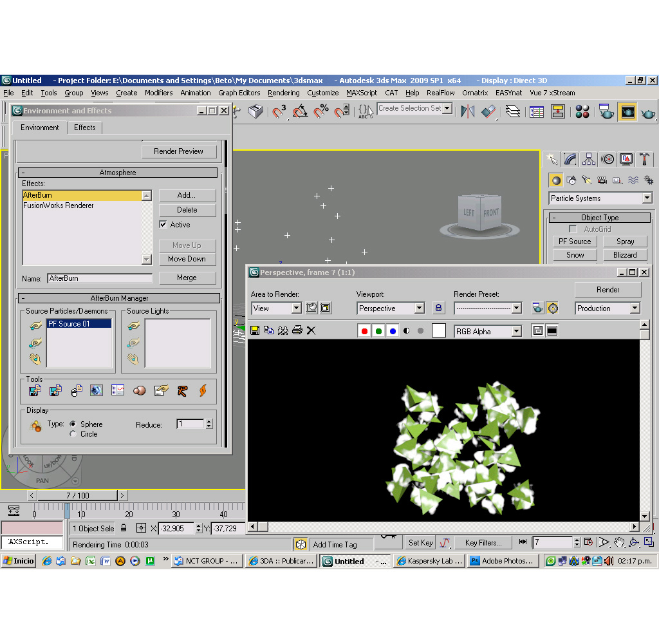Viewport: 659px width, 644px height.
Task: Create a PF Source particle system
Action: point(575,241)
